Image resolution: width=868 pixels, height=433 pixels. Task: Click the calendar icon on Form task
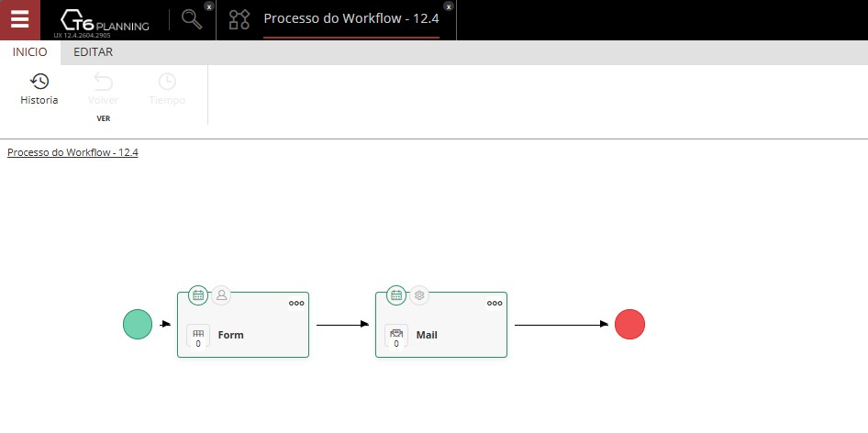click(x=198, y=295)
